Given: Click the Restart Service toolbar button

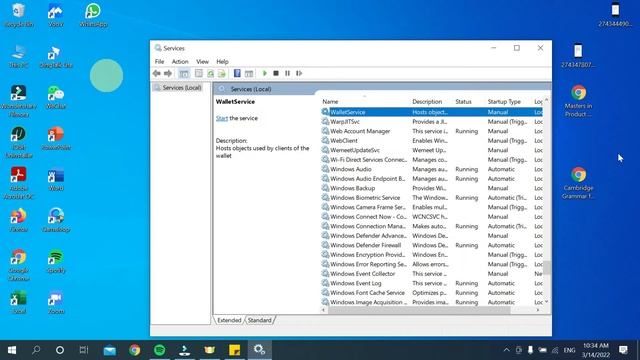Looking at the screenshot, I should pos(299,73).
